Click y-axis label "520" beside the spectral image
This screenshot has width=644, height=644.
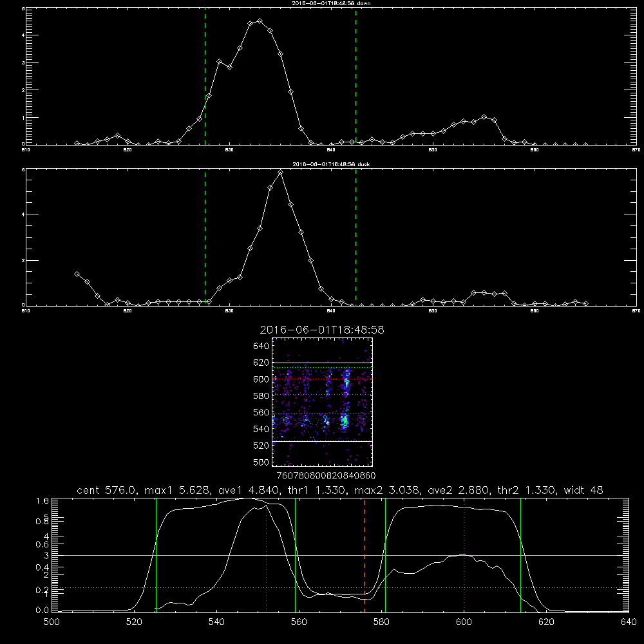tap(261, 446)
